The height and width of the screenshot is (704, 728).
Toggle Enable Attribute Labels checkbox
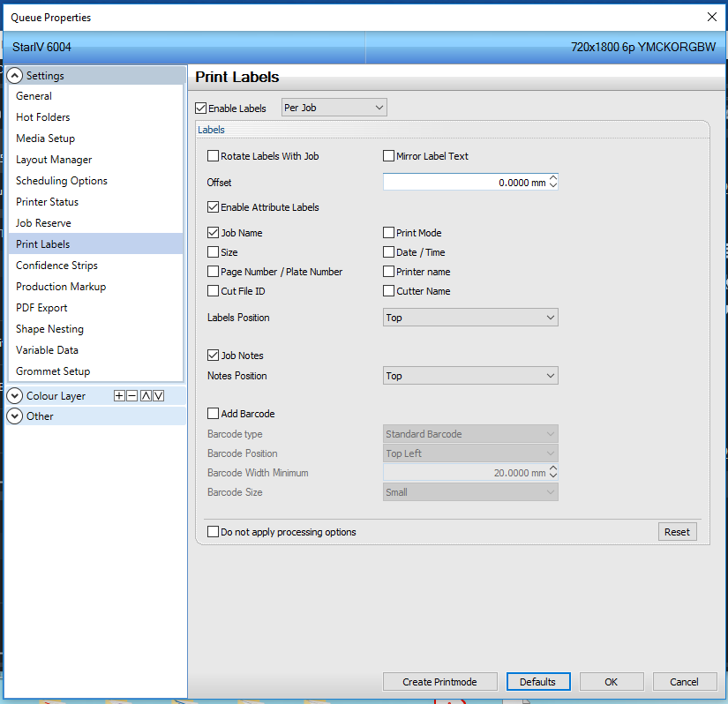pyautogui.click(x=214, y=207)
